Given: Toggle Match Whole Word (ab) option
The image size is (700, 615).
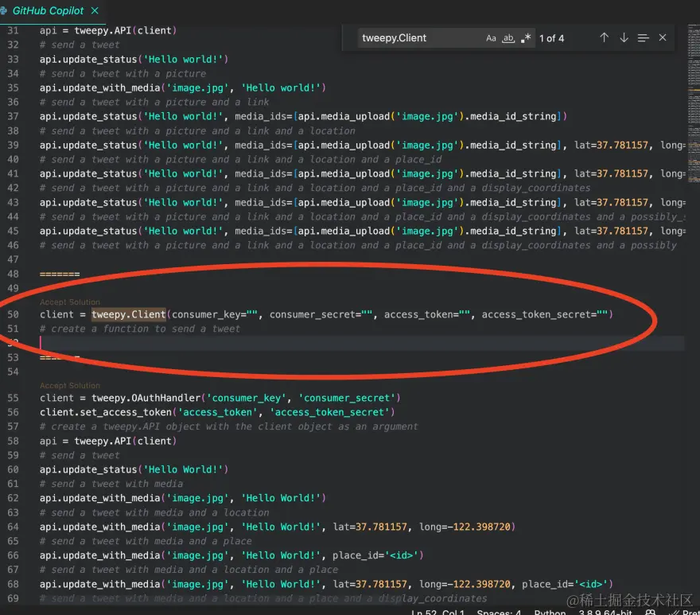Looking at the screenshot, I should 508,38.
